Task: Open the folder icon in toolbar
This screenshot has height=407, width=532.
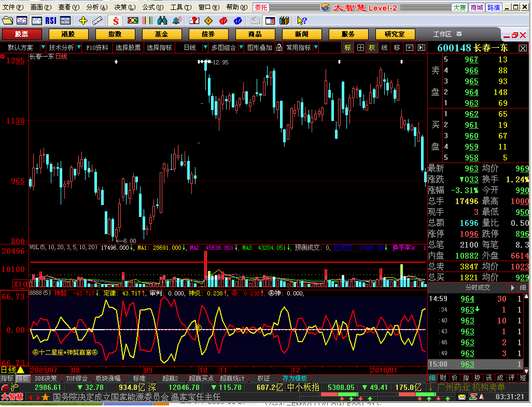Action: pyautogui.click(x=7, y=21)
